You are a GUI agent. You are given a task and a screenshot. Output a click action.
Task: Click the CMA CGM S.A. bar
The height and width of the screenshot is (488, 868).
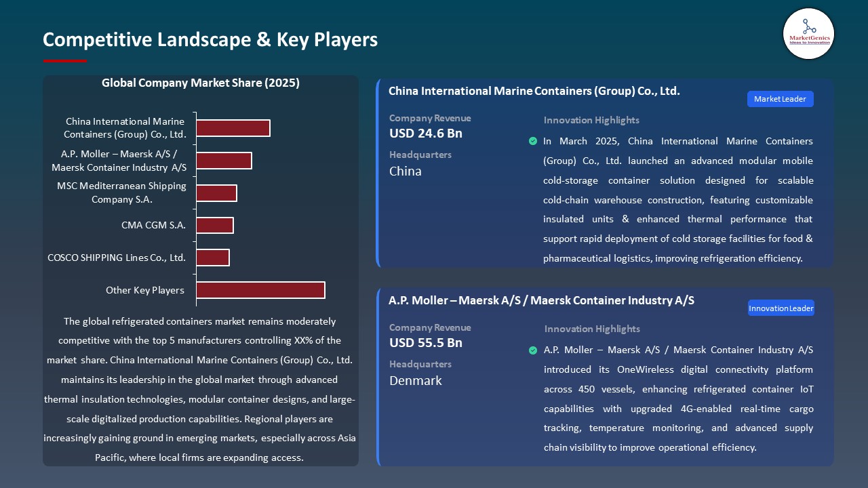point(215,225)
